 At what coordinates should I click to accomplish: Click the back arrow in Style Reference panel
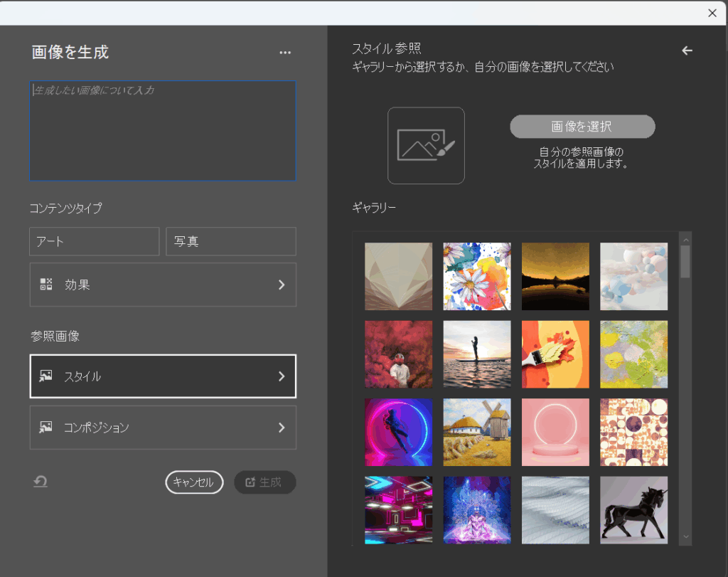(x=687, y=51)
